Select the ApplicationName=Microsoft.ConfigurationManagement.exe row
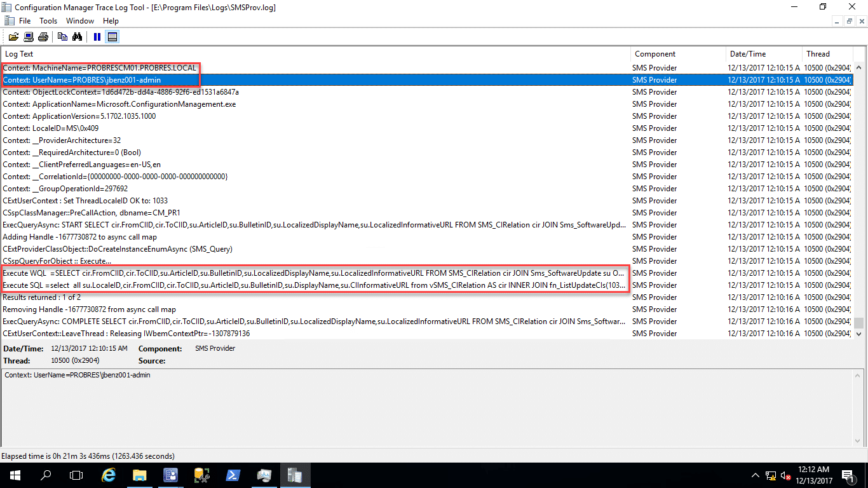This screenshot has width=868, height=488. (x=426, y=104)
